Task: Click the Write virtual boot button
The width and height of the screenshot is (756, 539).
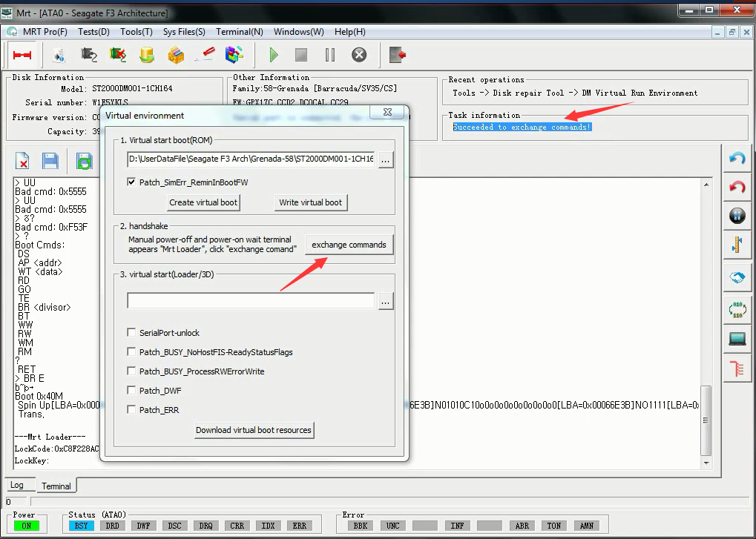Action: tap(311, 202)
